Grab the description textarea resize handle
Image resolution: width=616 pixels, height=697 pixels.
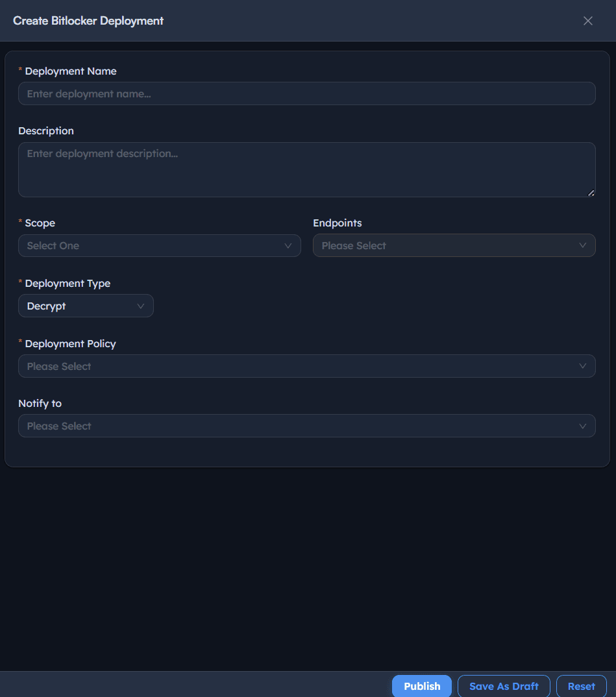[x=591, y=193]
